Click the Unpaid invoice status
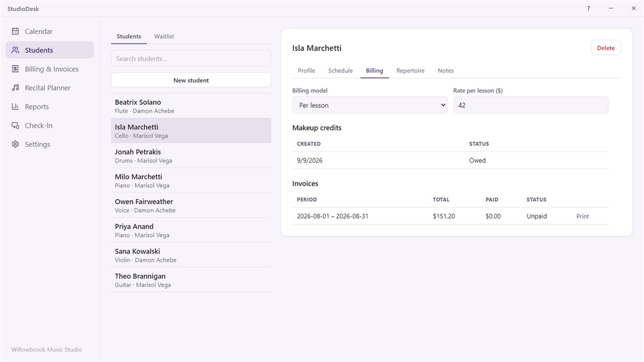This screenshot has width=644, height=362. (x=537, y=216)
